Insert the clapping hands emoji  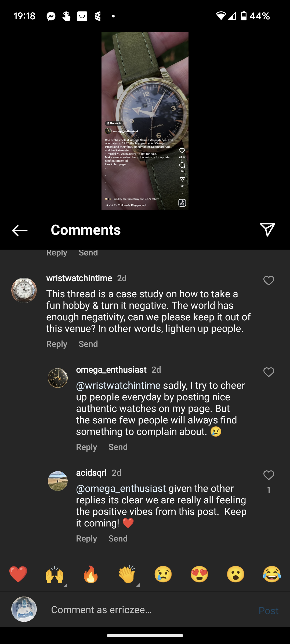[127, 574]
